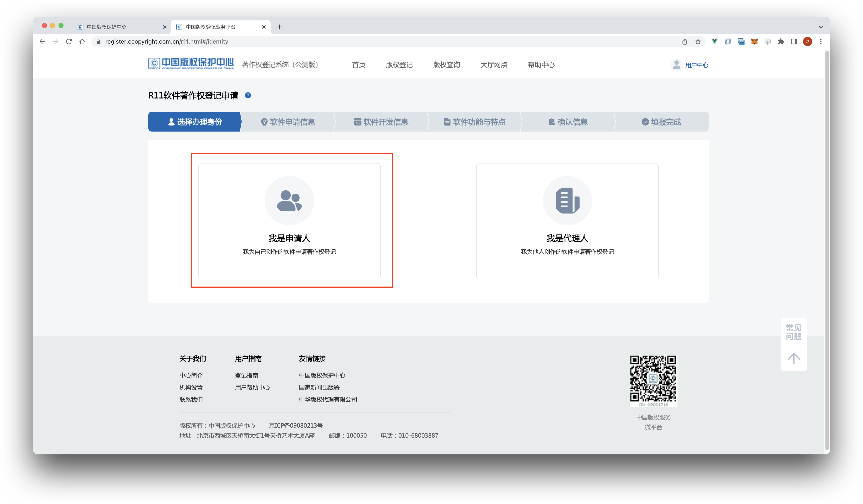Open a new browser tab
This screenshot has width=863, height=504.
[x=280, y=27]
